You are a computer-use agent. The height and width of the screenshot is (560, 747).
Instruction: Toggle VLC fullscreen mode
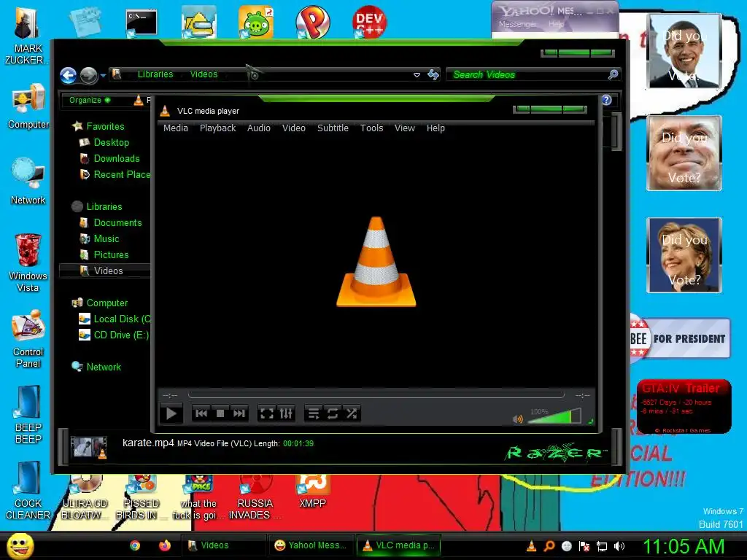tap(267, 413)
